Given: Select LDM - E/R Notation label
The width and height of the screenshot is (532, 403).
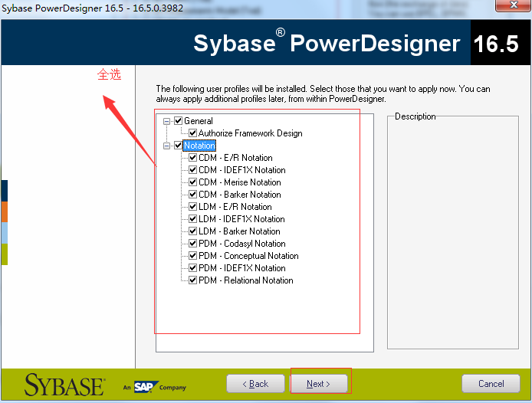Looking at the screenshot, I should point(235,207).
